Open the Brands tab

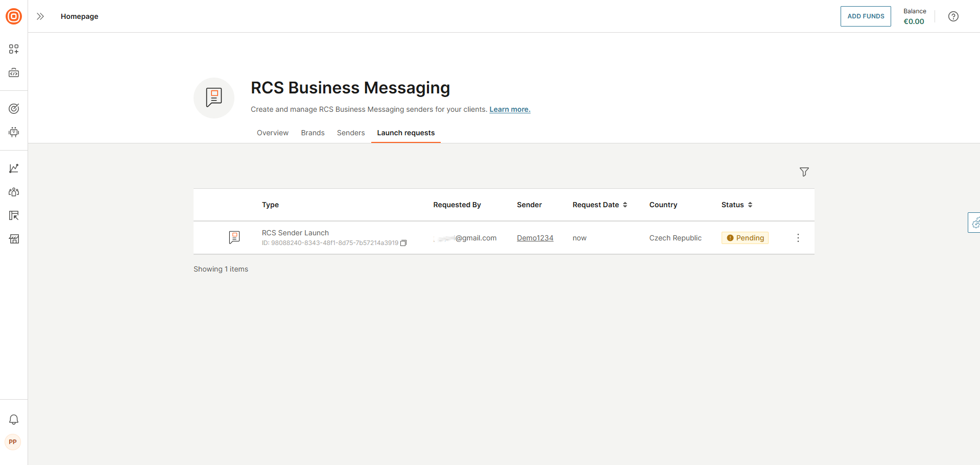tap(313, 133)
